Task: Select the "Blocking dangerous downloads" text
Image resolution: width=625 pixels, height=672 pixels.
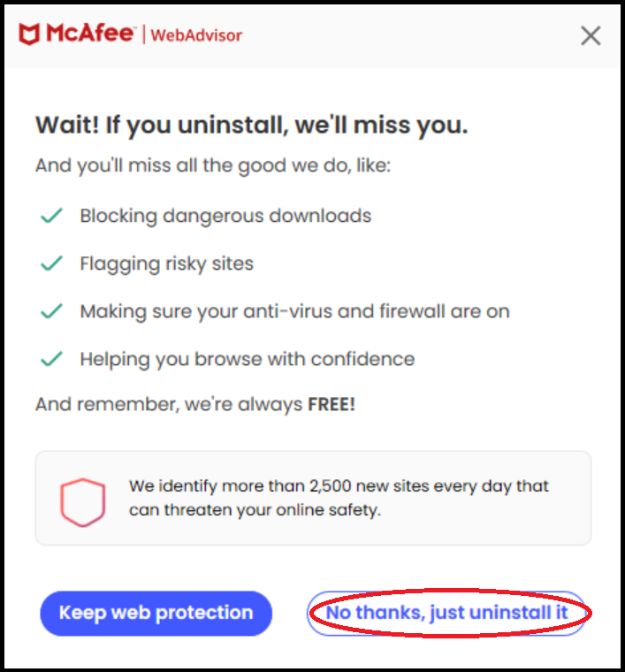Action: 225,216
